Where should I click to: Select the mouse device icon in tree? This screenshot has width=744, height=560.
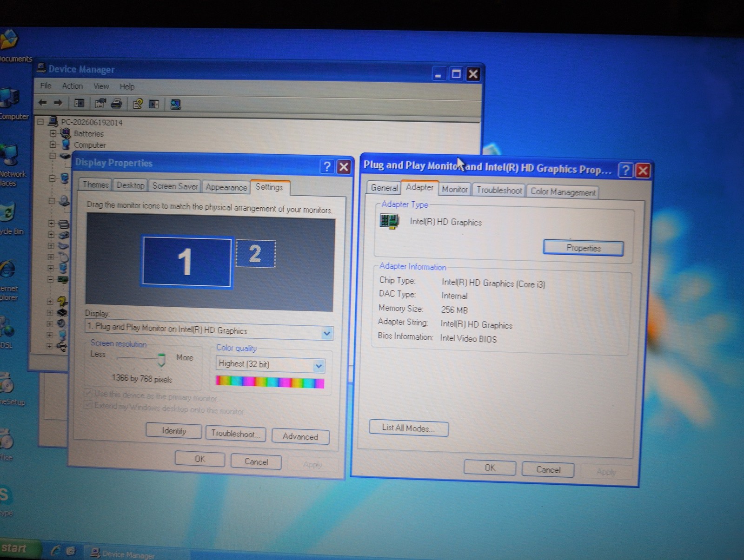click(64, 257)
